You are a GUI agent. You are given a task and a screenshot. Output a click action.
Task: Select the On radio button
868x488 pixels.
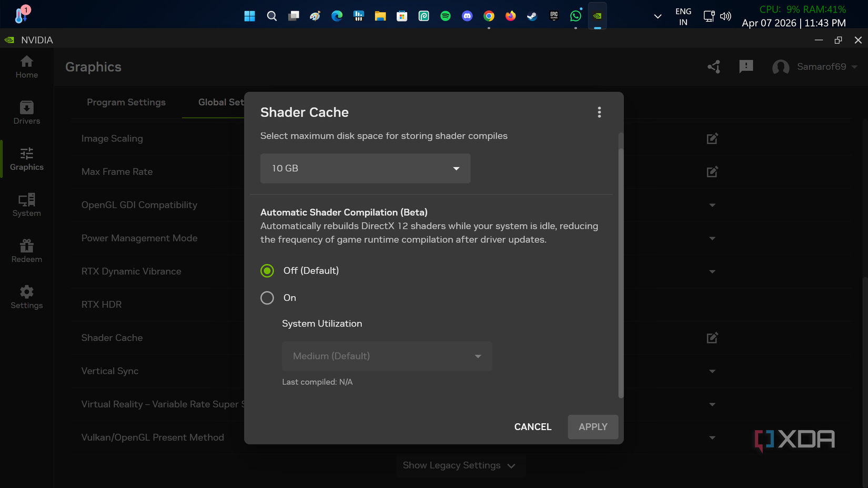point(267,298)
